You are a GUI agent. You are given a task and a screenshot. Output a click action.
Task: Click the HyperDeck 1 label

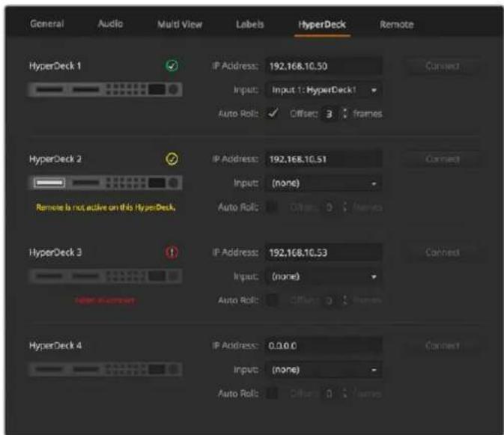(x=55, y=66)
